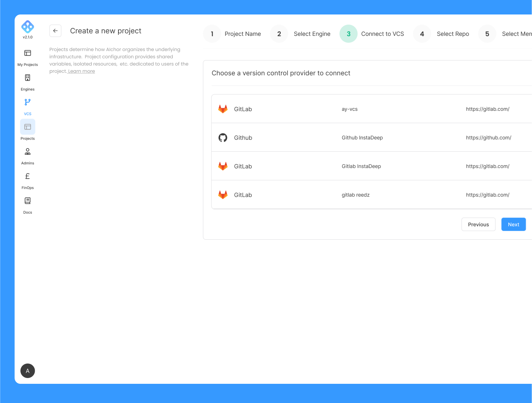Click GitLab label in ay-vcs row

coord(243,109)
